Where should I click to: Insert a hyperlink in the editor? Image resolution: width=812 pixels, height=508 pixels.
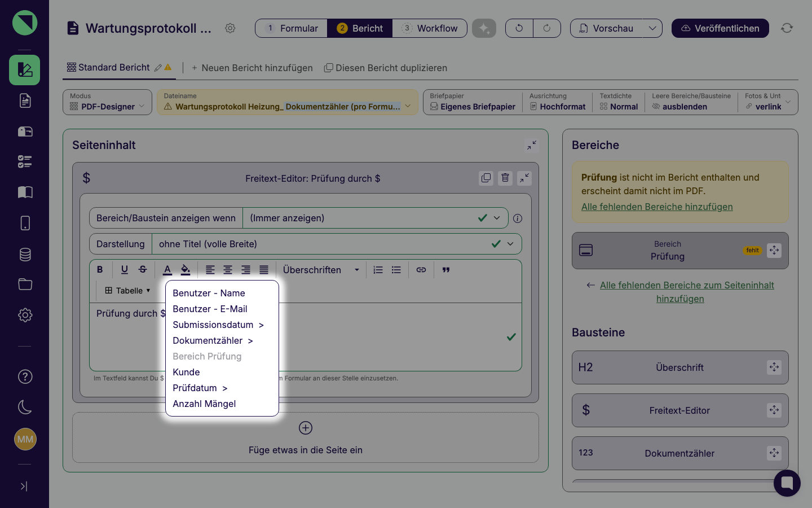(421, 270)
